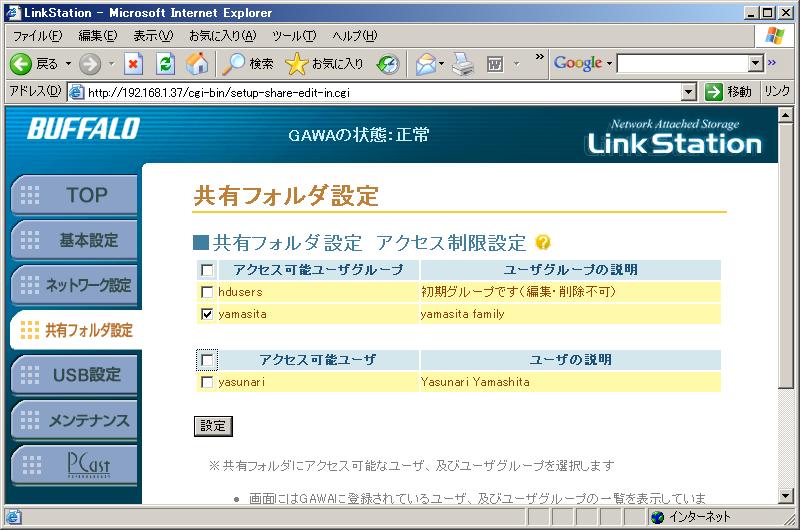Click the hdusers group name text
800x530 pixels.
point(240,292)
